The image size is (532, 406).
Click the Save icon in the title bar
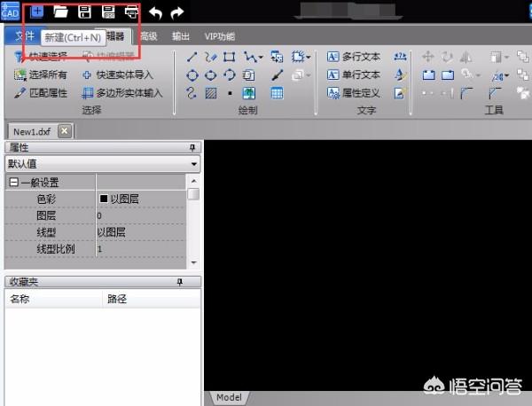[85, 12]
